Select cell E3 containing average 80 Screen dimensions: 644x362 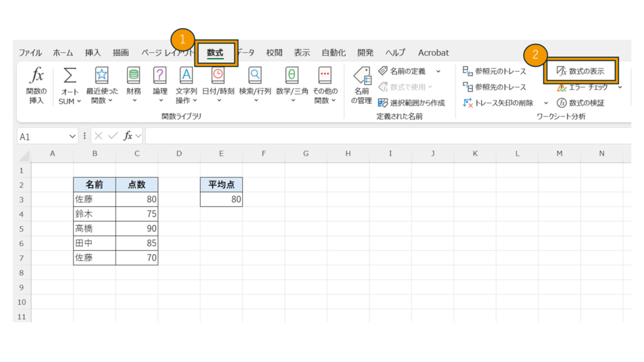(x=221, y=200)
